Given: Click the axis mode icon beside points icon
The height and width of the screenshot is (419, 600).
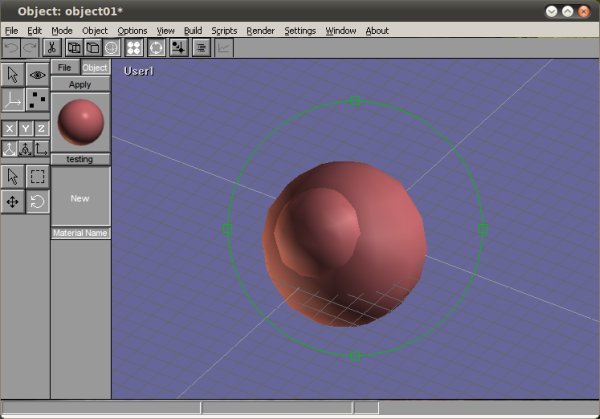Looking at the screenshot, I should coord(13,100).
